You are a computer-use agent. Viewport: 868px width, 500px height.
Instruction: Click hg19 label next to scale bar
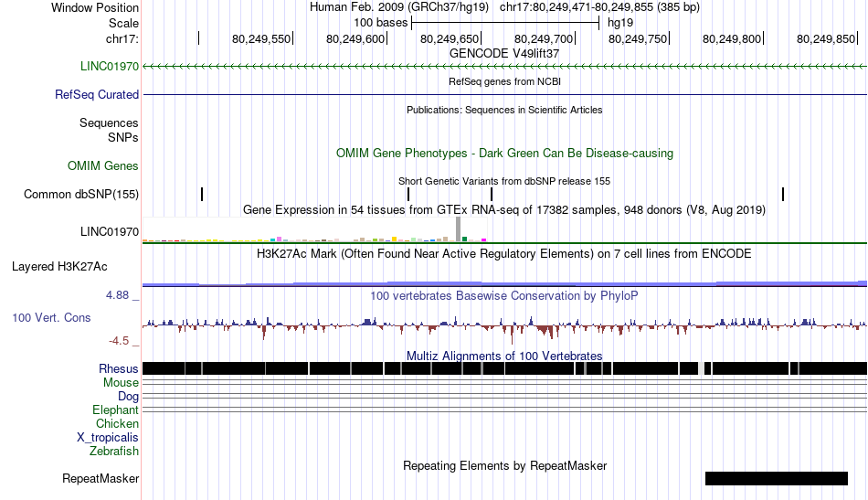[620, 23]
